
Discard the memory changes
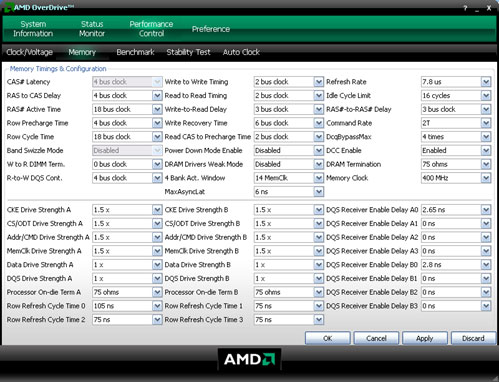click(x=473, y=338)
